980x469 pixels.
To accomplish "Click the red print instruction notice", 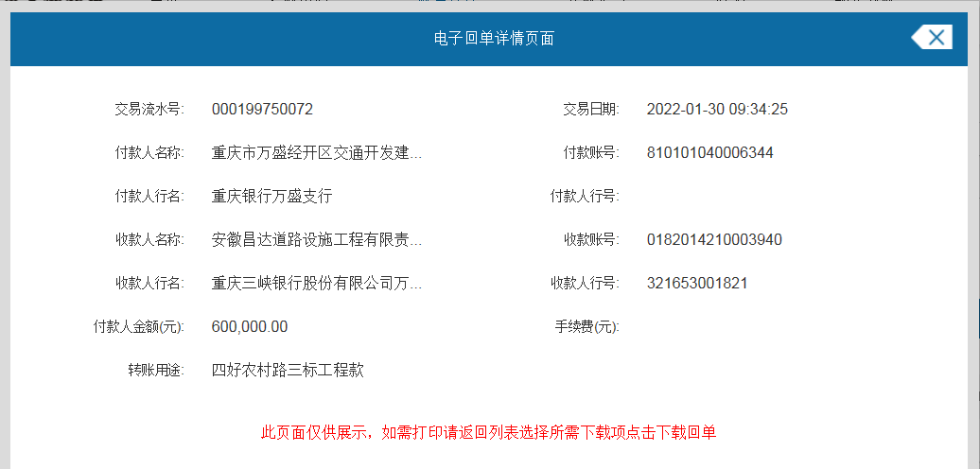I will click(488, 433).
